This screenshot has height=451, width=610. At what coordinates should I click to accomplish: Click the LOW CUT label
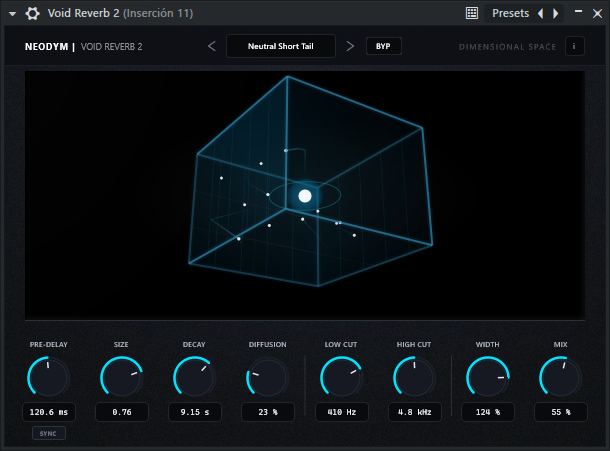tap(341, 345)
